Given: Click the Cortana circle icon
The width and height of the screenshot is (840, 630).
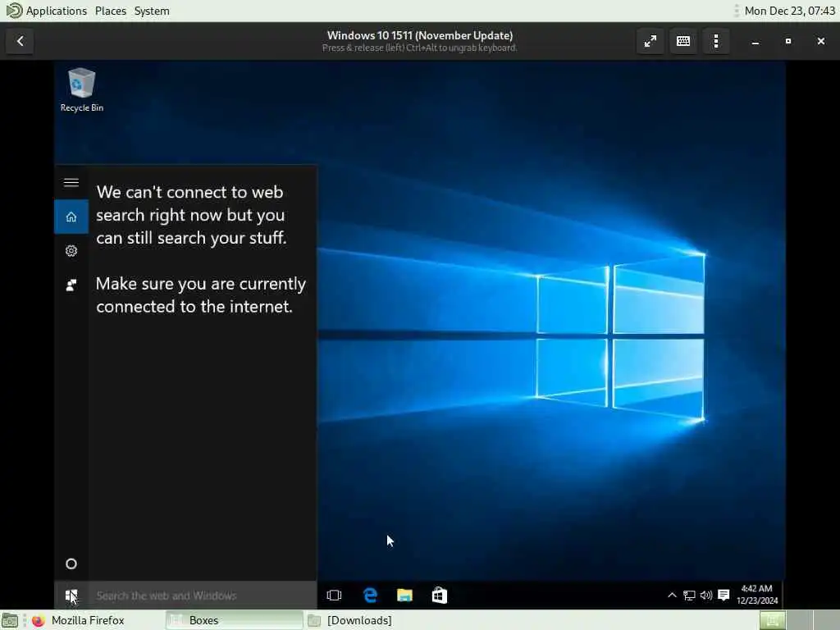Looking at the screenshot, I should [x=71, y=564].
